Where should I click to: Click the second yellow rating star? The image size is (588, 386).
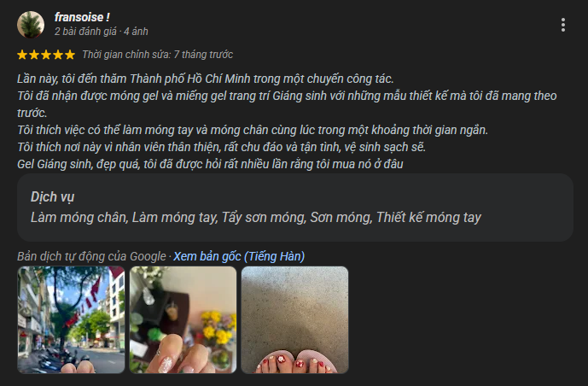pos(34,55)
